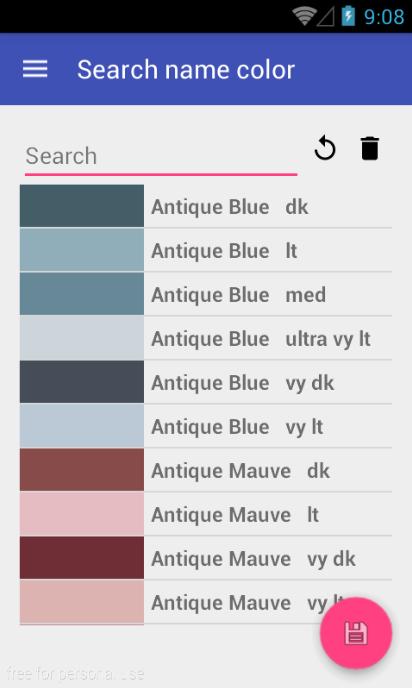Tap the pink floating save button
Image resolution: width=412 pixels, height=688 pixels.
pyautogui.click(x=356, y=633)
